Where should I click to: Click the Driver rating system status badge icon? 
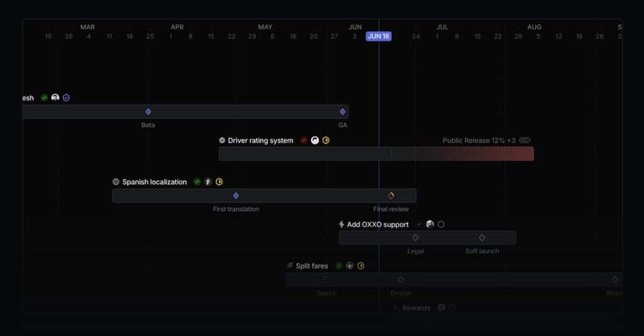coord(222,141)
